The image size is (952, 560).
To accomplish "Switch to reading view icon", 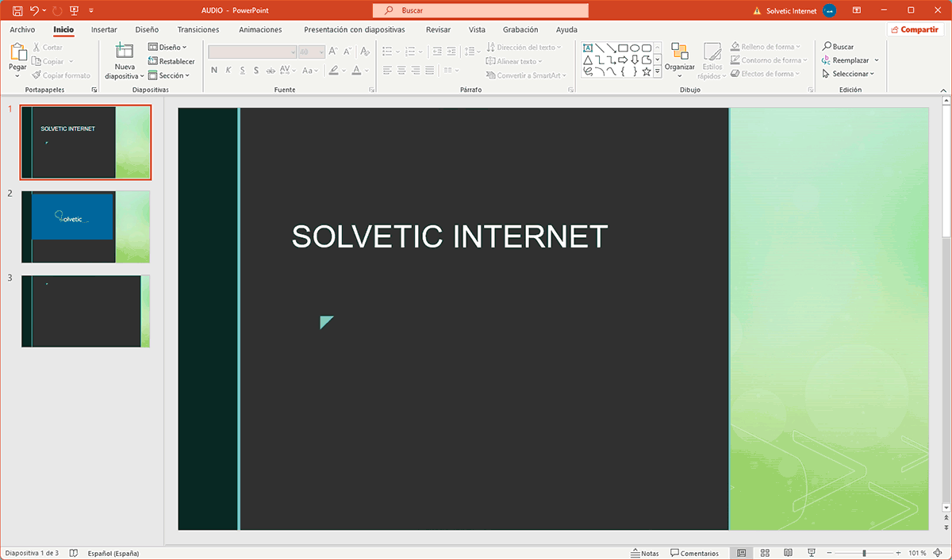I will (788, 553).
